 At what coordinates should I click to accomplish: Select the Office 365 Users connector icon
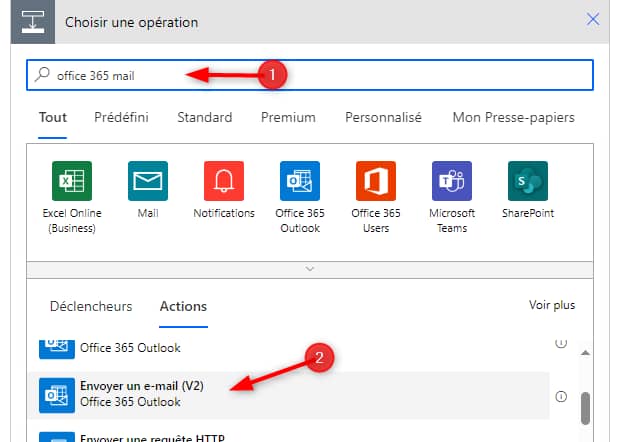[x=376, y=181]
